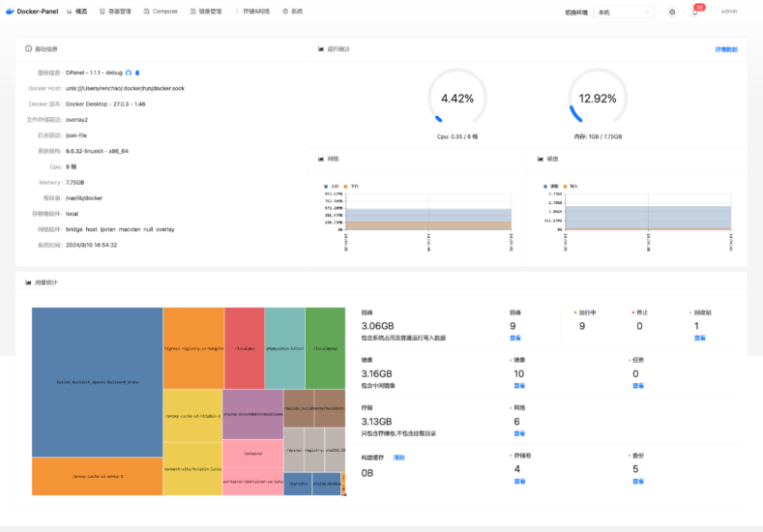Click 查看 under 回收站 count
Image resolution: width=763 pixels, height=532 pixels.
click(699, 339)
